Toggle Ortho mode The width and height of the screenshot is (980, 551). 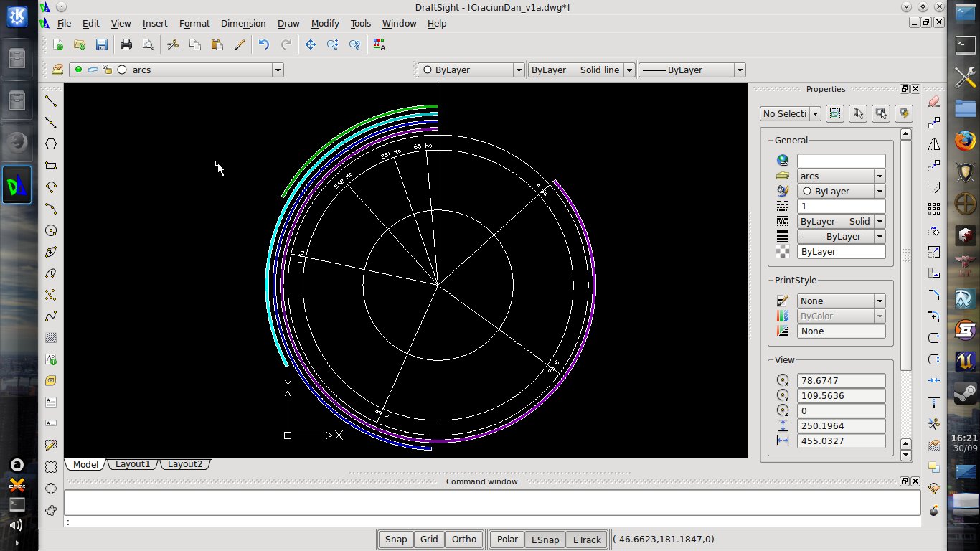pyautogui.click(x=464, y=540)
